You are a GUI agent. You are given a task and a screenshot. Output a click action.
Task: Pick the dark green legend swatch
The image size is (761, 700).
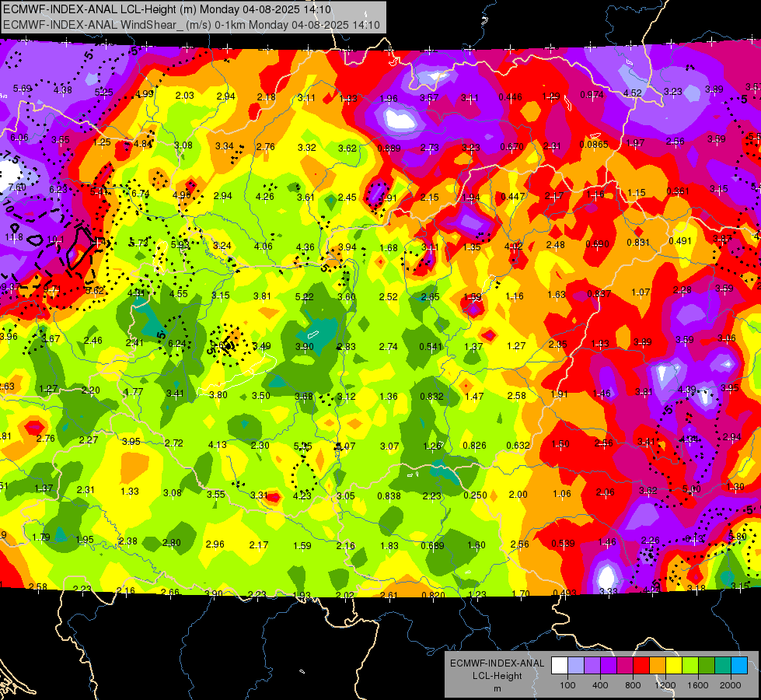[706, 666]
